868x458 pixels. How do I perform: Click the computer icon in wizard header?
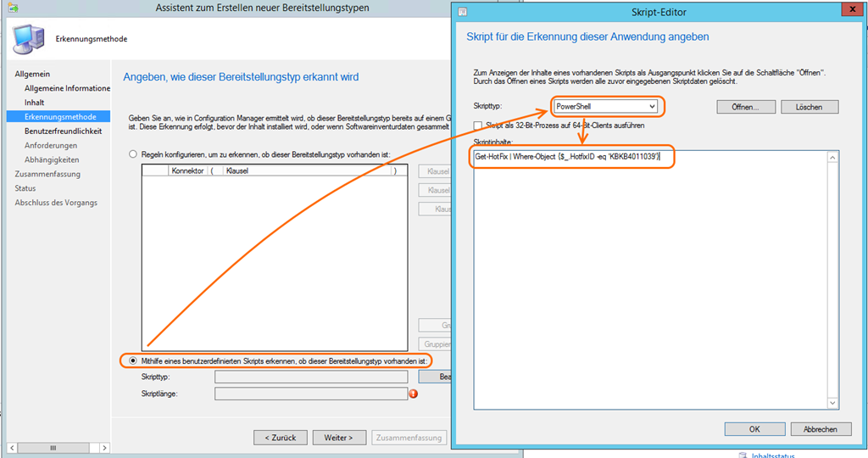(27, 38)
